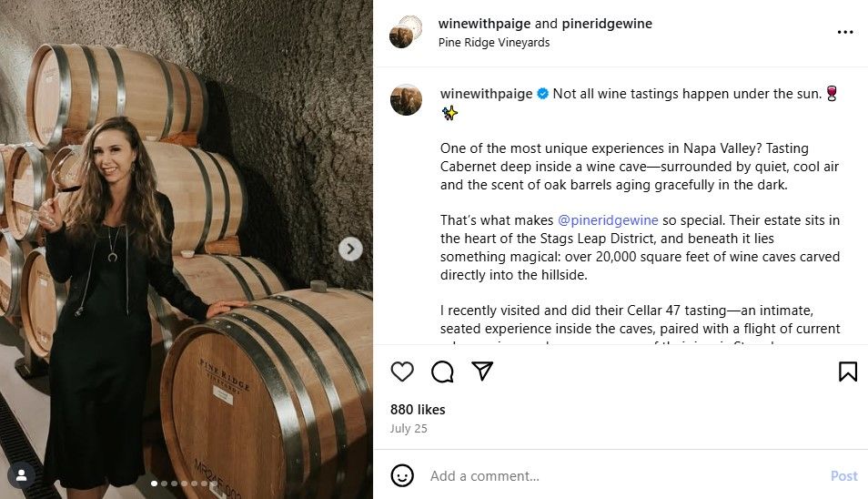868x499 pixels.
Task: Show tagged people via the person icon
Action: point(21,475)
